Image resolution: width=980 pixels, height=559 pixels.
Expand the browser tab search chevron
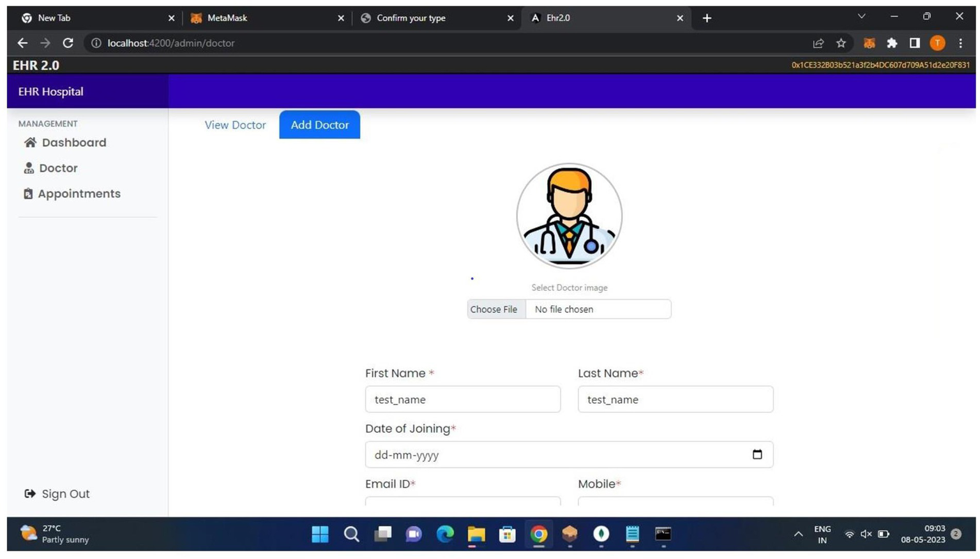coord(861,17)
